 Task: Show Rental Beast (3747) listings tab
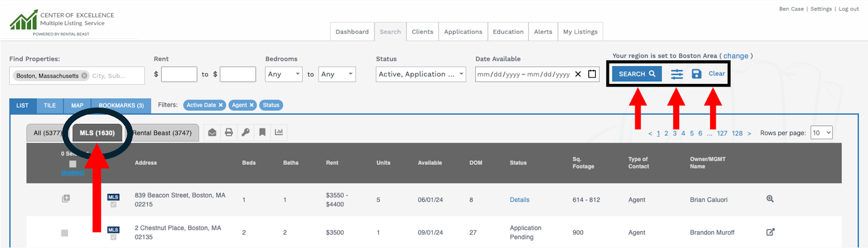tap(162, 133)
